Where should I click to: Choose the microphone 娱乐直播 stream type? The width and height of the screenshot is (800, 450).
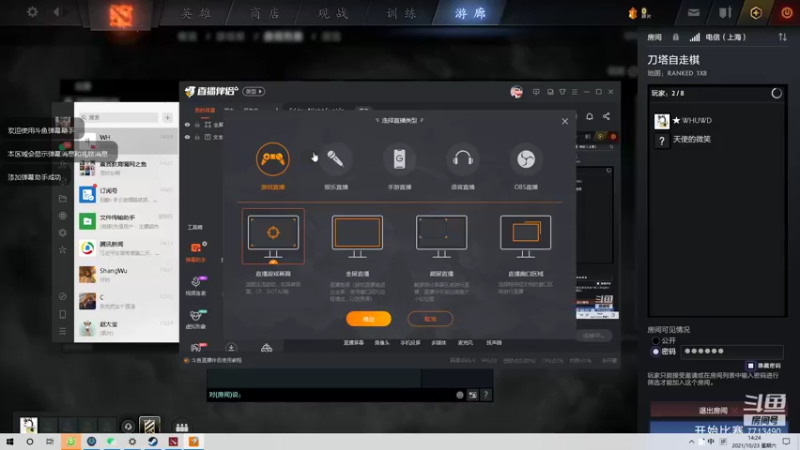pyautogui.click(x=336, y=159)
